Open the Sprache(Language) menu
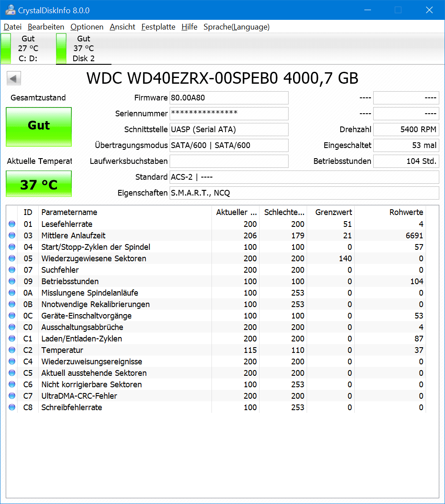Image resolution: width=445 pixels, height=504 pixels. pyautogui.click(x=236, y=27)
